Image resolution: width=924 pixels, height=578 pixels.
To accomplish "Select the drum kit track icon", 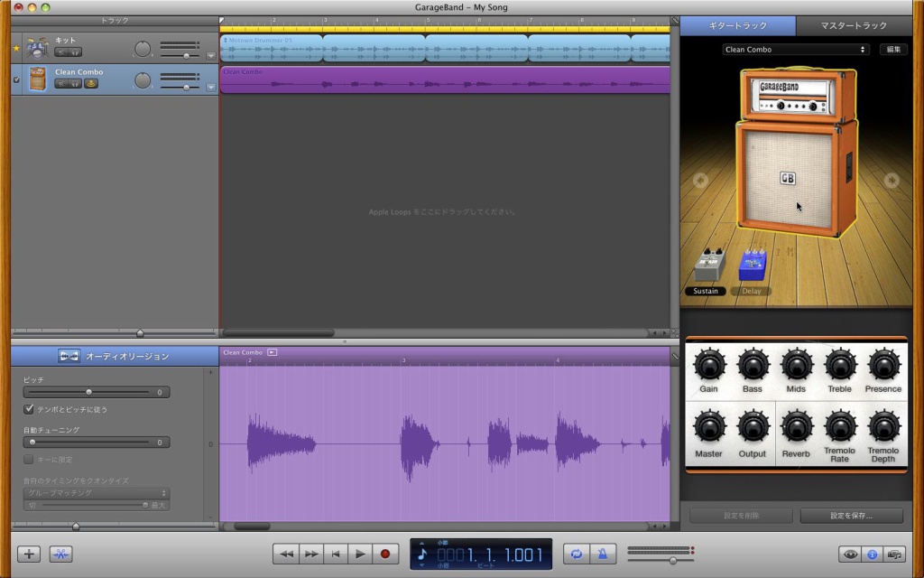I will click(37, 48).
